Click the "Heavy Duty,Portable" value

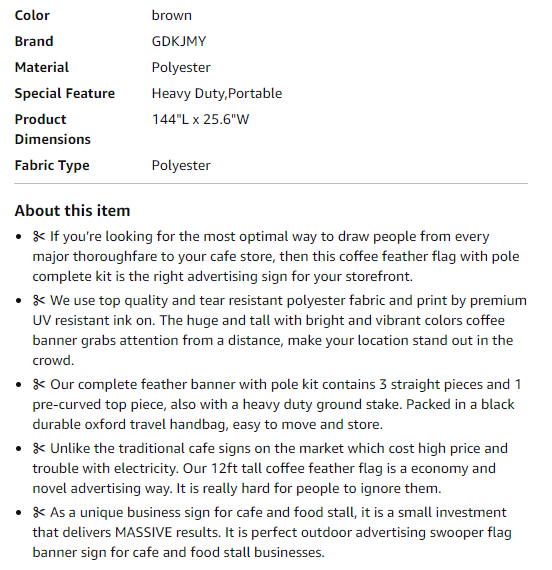click(x=217, y=94)
